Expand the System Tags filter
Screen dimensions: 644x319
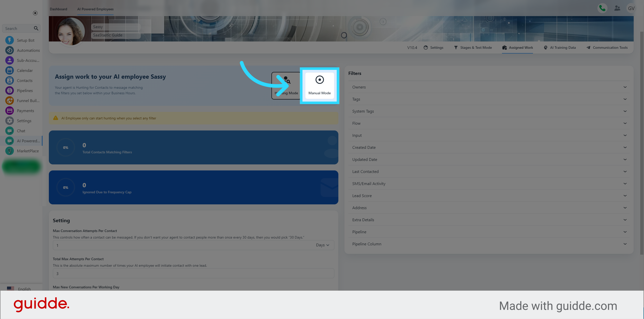point(489,111)
